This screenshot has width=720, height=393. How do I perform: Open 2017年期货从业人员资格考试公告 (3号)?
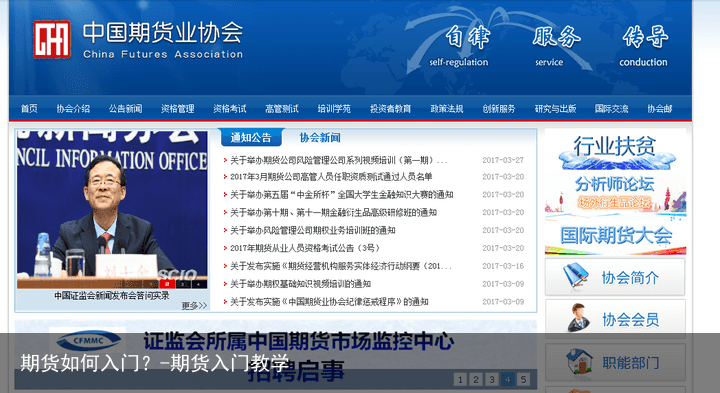pos(305,248)
